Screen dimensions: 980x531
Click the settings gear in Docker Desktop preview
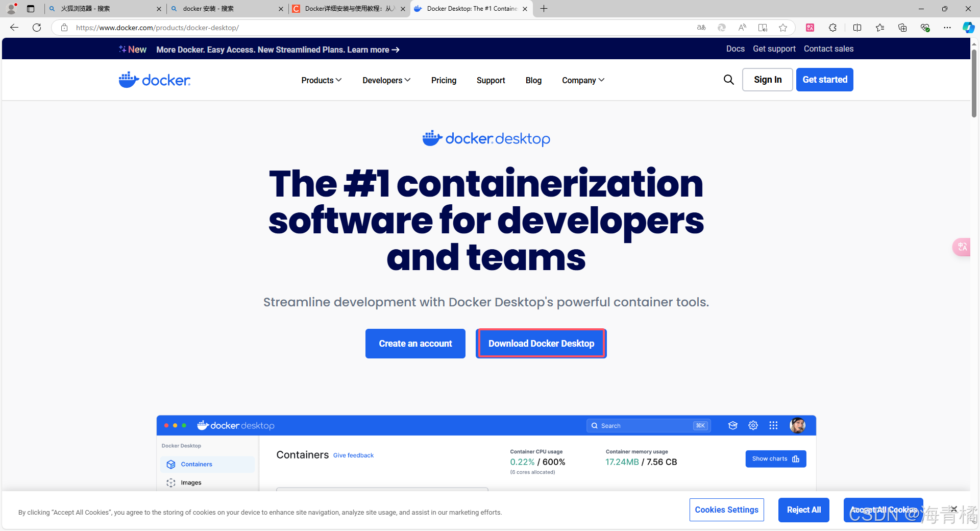pyautogui.click(x=753, y=425)
